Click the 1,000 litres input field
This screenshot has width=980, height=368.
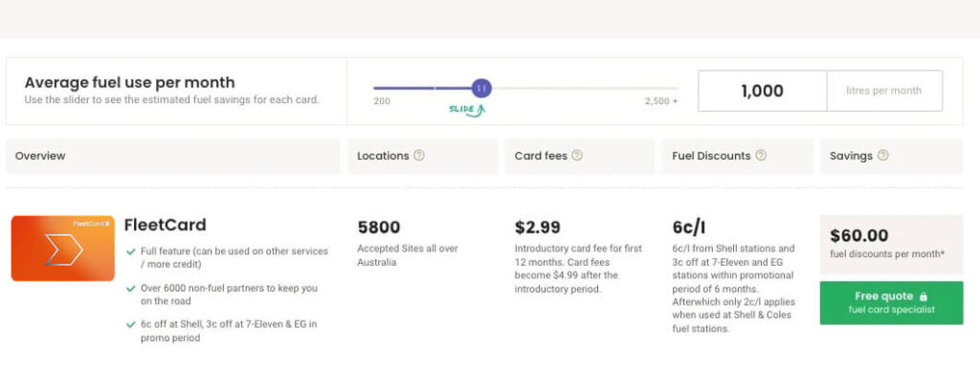pyautogui.click(x=762, y=91)
